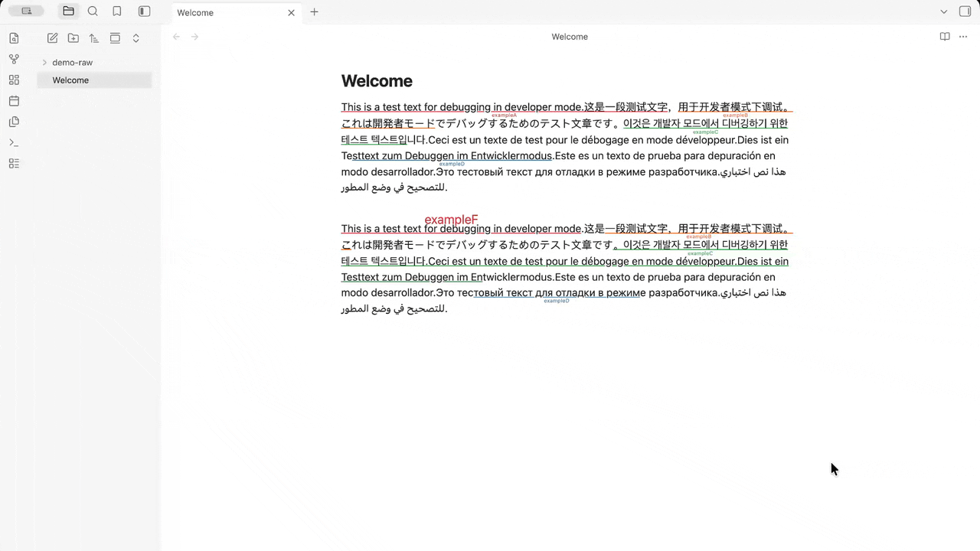980x551 pixels.
Task: Switch to reading view book icon
Action: tap(945, 37)
